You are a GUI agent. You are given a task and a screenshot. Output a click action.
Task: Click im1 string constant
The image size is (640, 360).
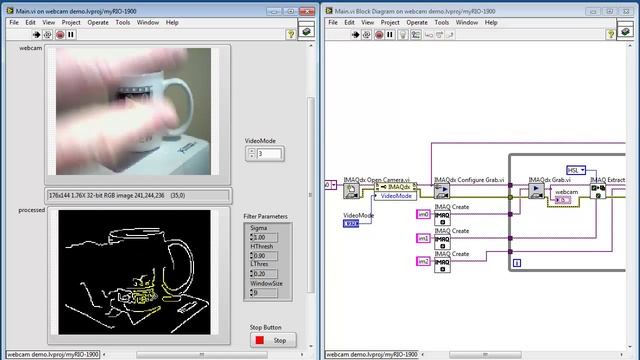tap(423, 238)
